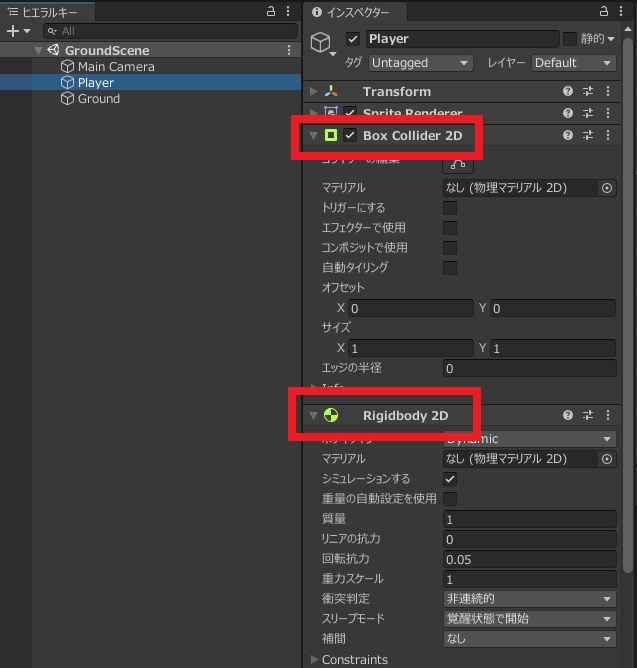The height and width of the screenshot is (668, 637).
Task: Enable the 重量の自動設定を使用 checkbox
Action: (450, 499)
